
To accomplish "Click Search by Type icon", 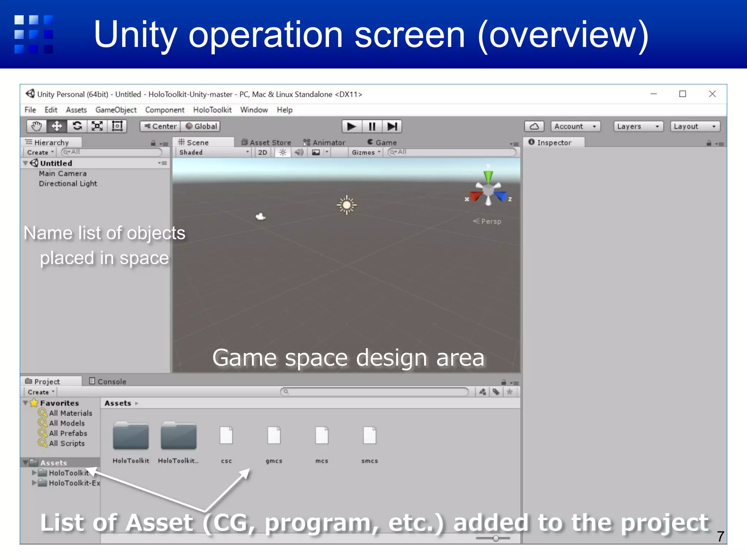I will (x=483, y=392).
